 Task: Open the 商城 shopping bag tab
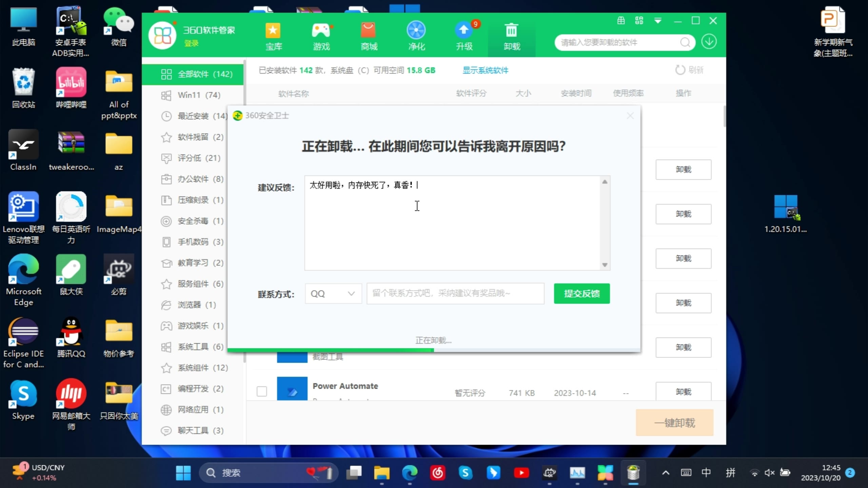369,36
